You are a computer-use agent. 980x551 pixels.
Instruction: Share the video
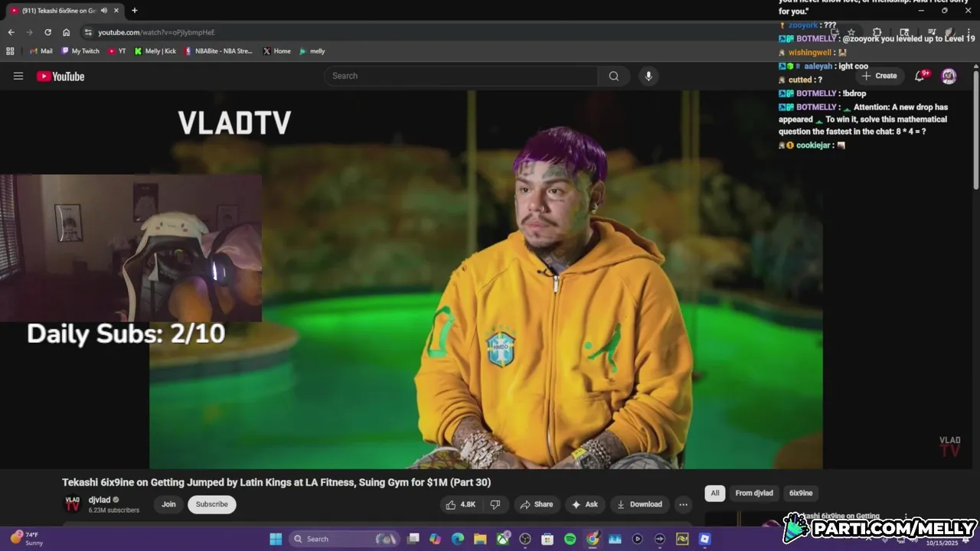(536, 504)
